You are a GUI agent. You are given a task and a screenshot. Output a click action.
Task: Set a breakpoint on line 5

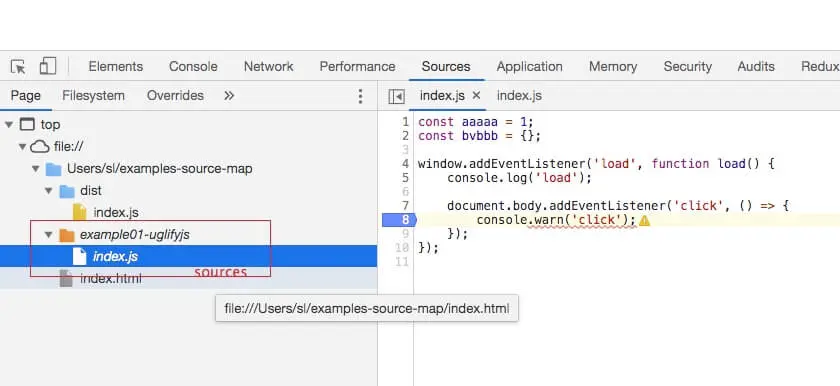click(405, 178)
